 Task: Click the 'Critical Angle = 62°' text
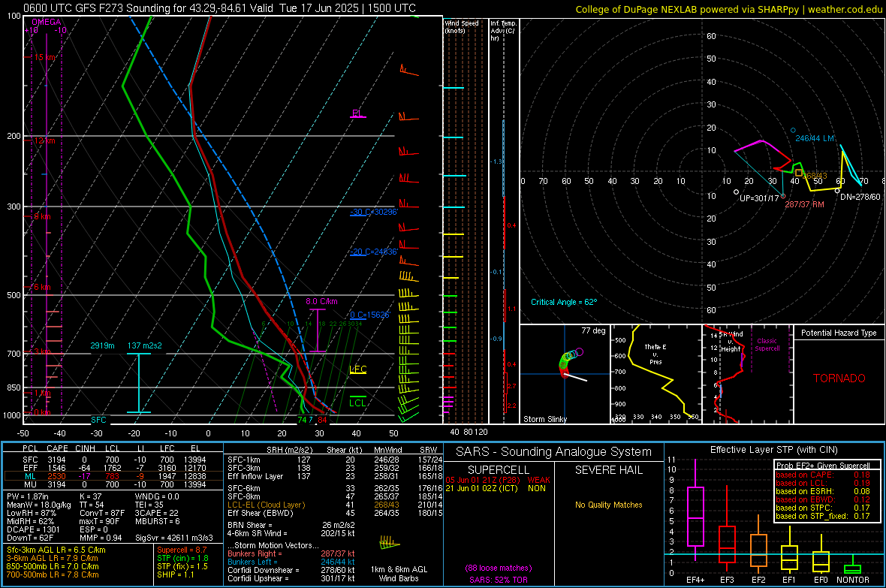click(x=564, y=302)
